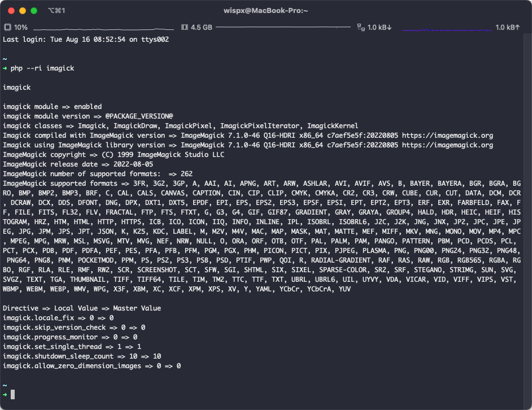Click the POCKETMOD format name
532x410 pixels.
point(95,260)
